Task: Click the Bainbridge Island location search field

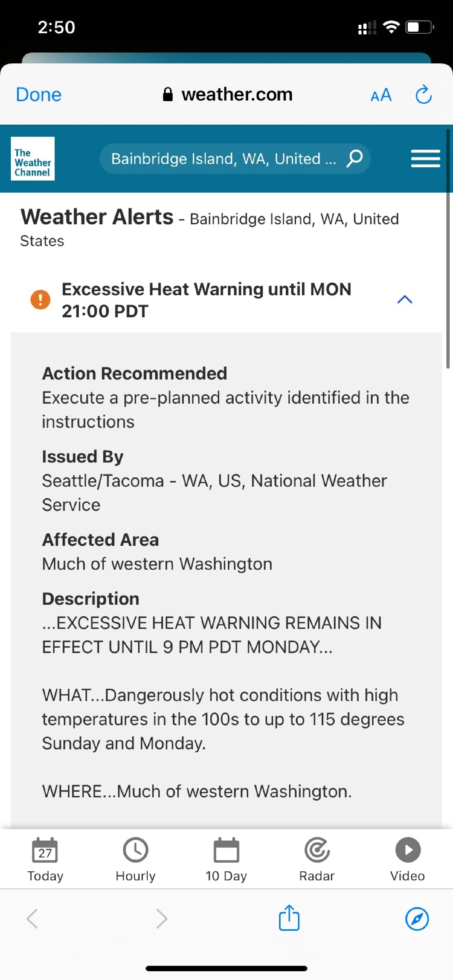Action: 235,159
